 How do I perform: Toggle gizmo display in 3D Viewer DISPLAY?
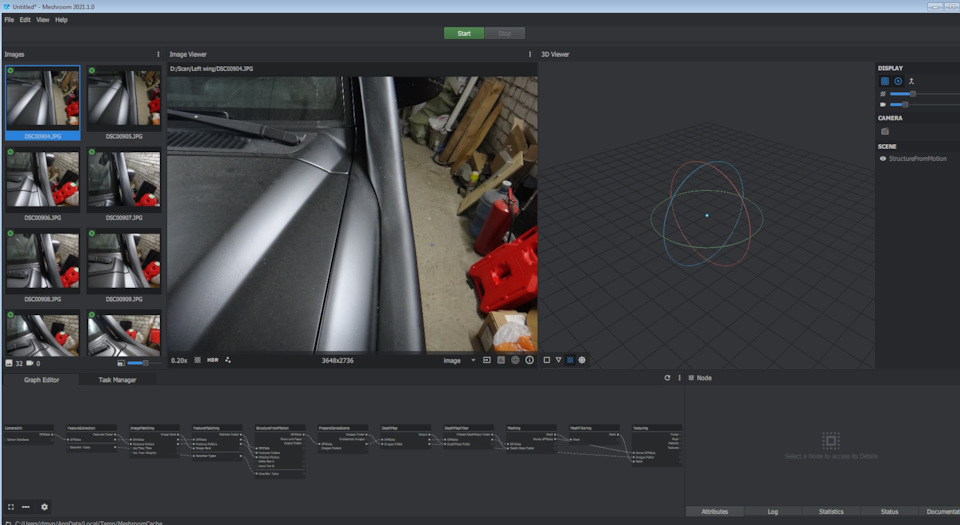pyautogui.click(x=898, y=81)
